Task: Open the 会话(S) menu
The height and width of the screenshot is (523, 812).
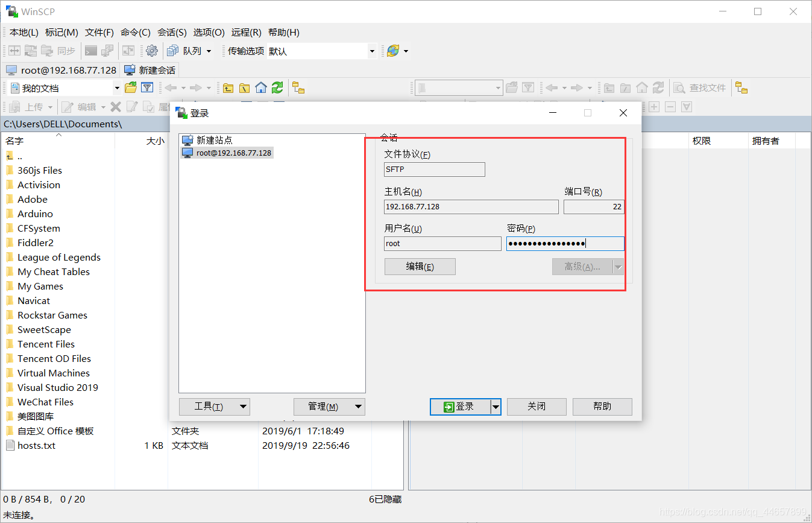Action: (x=172, y=33)
